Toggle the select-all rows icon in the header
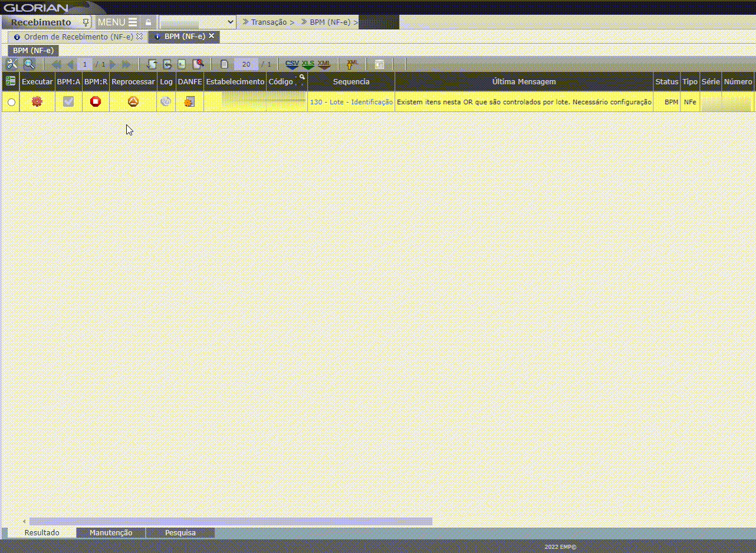This screenshot has width=756, height=553. pyautogui.click(x=11, y=81)
